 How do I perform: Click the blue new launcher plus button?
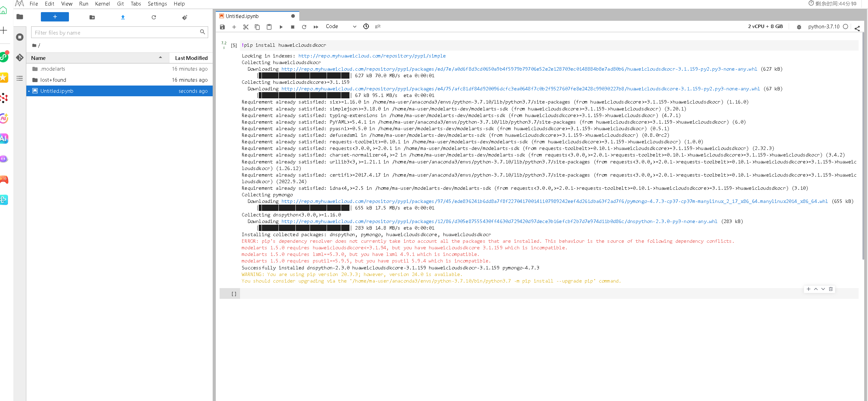click(x=55, y=17)
